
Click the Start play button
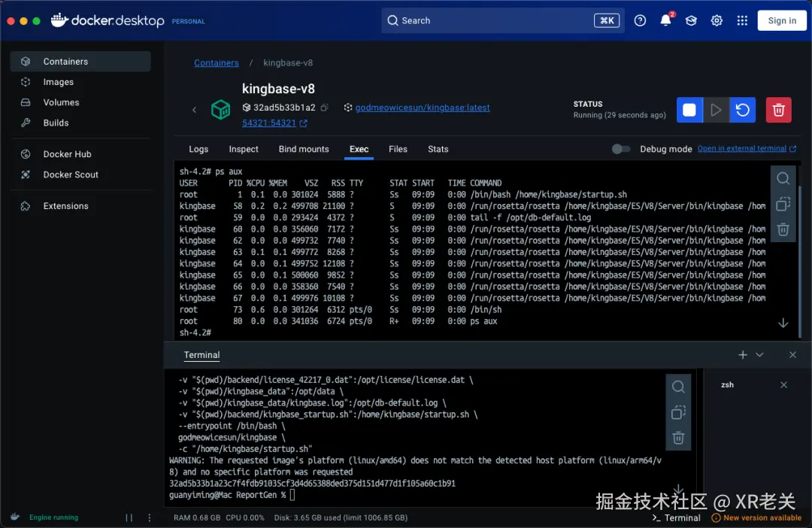(717, 110)
